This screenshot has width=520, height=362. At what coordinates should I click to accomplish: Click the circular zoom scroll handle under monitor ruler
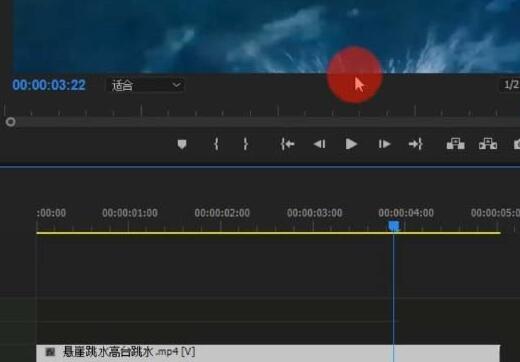point(10,122)
